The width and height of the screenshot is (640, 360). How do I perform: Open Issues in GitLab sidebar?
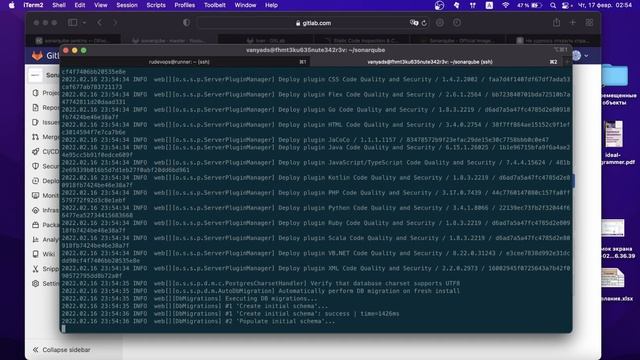click(46, 122)
